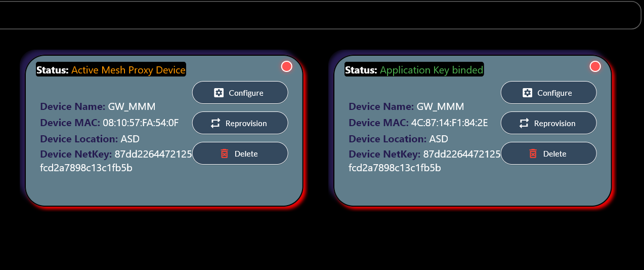Screen dimensions: 644x270
Task: Click the 'Active Mesh Proxy Device' status text
Action: tap(128, 70)
